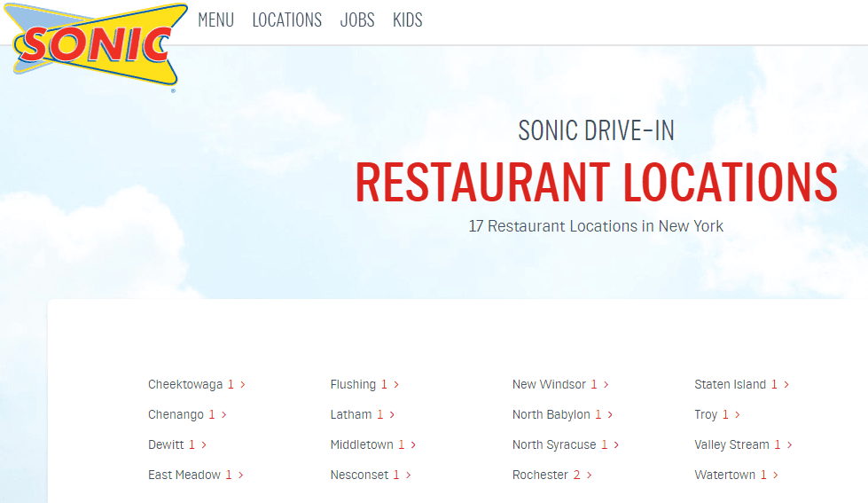Click the chevron arrow next to Flushing
This screenshot has width=868, height=503.
[396, 384]
